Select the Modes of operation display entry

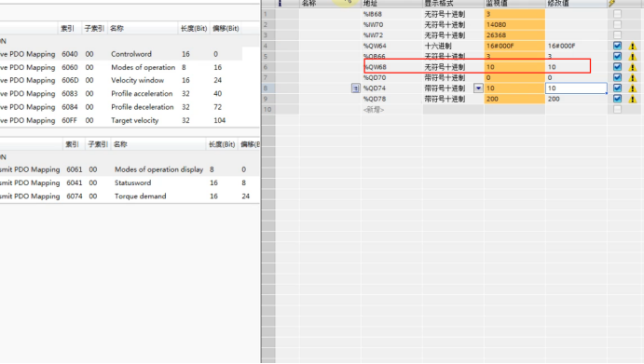[x=130, y=169]
